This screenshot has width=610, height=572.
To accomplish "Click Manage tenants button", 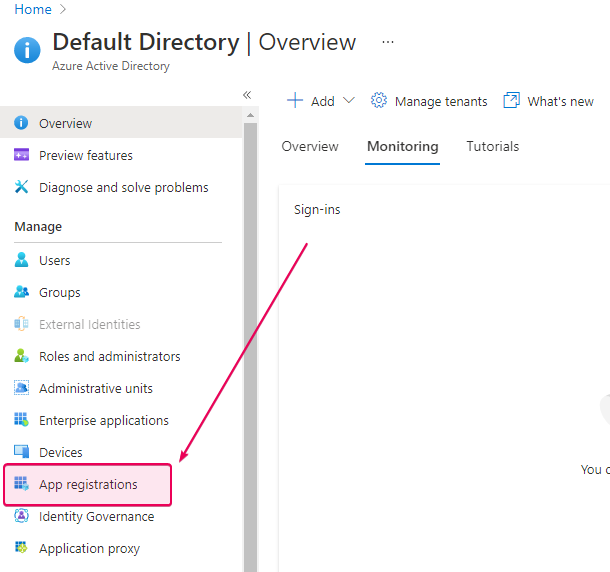I will click(x=441, y=102).
